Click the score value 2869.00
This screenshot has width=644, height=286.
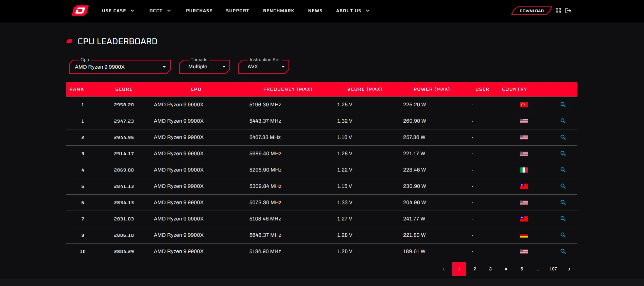coord(124,170)
